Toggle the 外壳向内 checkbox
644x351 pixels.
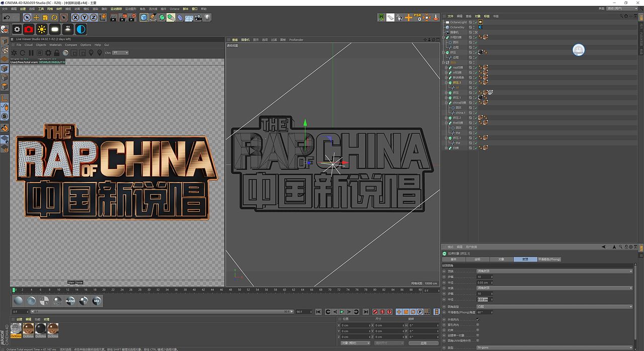pyautogui.click(x=477, y=319)
